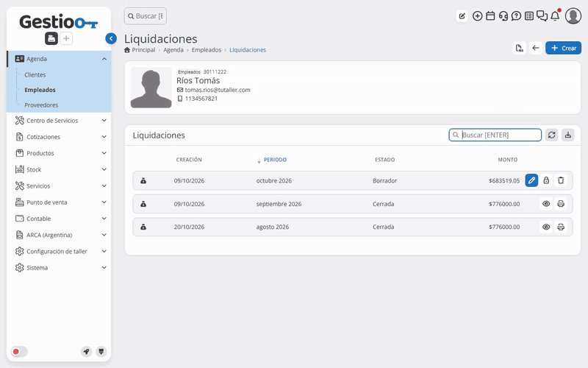This screenshot has width=588, height=368.
Task: Click the employee profile photo thumbnail
Action: [x=151, y=88]
